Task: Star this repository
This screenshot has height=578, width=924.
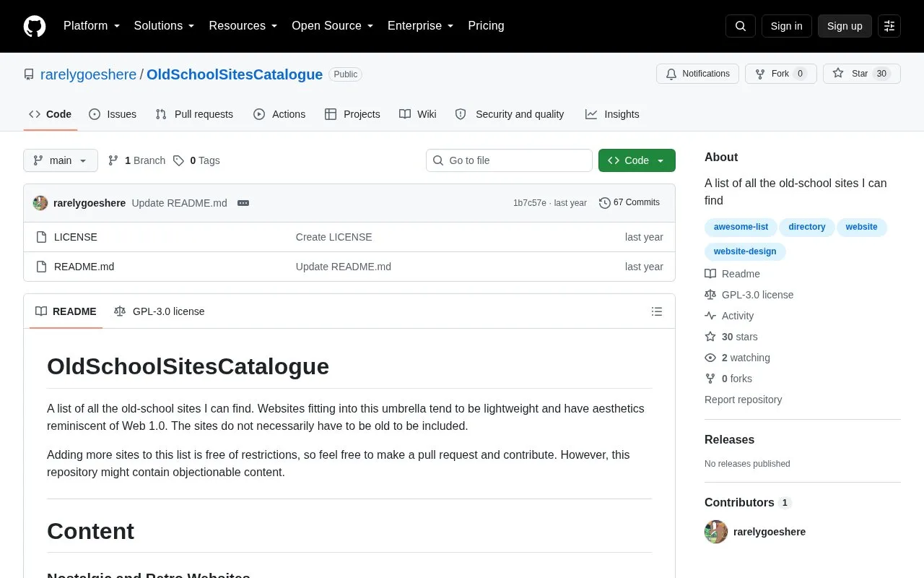Action: [861, 74]
